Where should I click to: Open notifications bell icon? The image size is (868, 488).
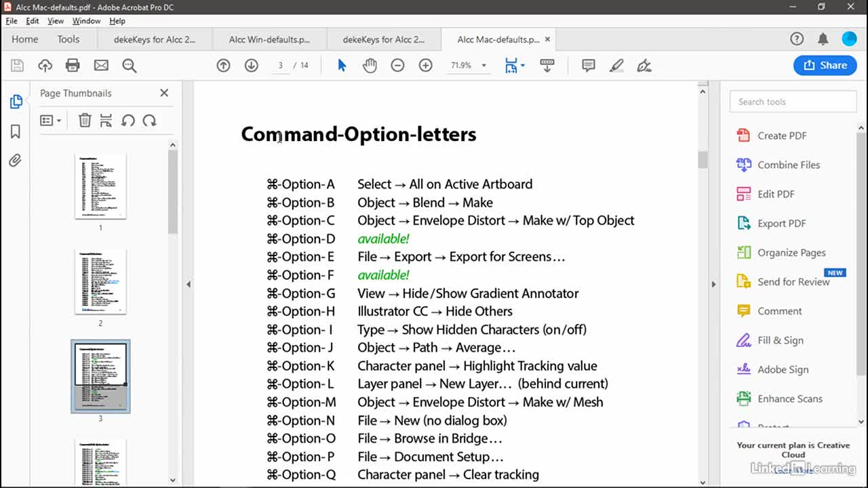click(x=823, y=39)
